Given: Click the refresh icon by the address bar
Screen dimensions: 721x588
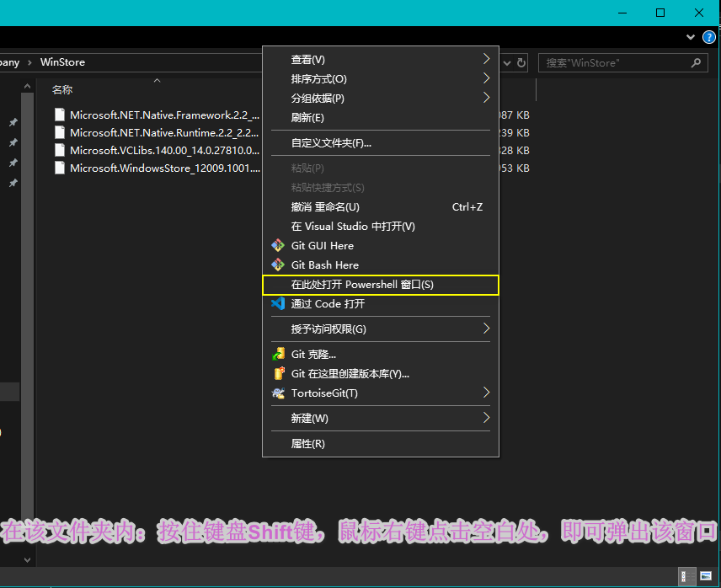Looking at the screenshot, I should pyautogui.click(x=521, y=62).
